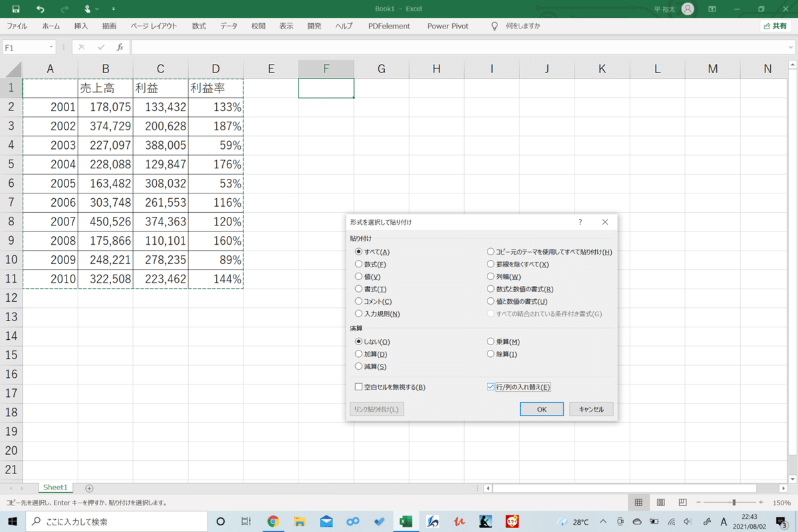Click the paste special dialog help icon
Screen dimensions: 798x532
click(580, 222)
